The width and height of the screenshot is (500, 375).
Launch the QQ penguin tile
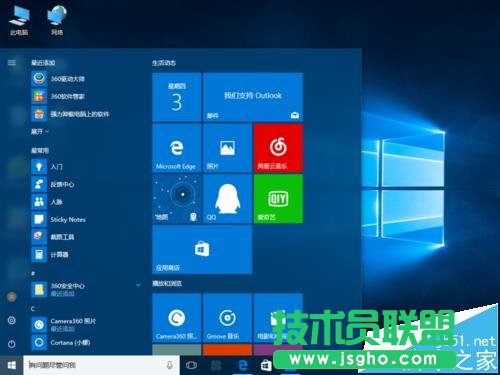[x=227, y=199]
